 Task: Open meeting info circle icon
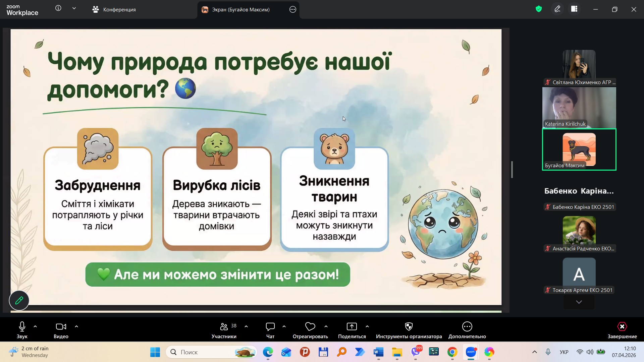pyautogui.click(x=58, y=8)
